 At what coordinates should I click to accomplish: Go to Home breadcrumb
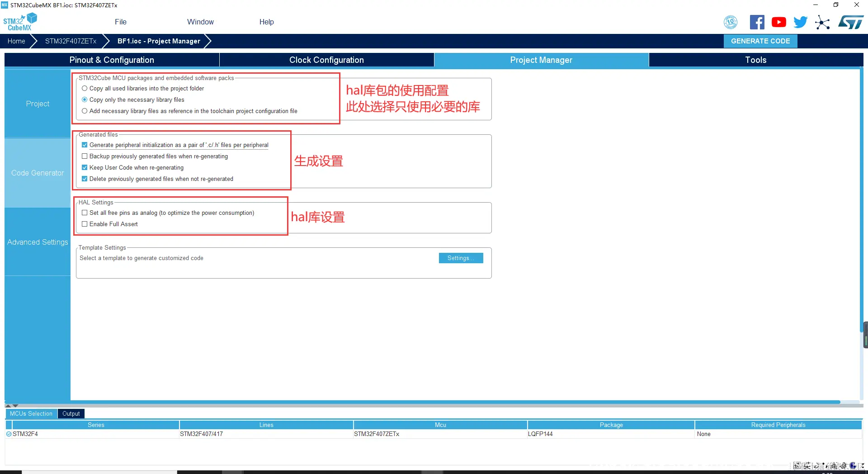[16, 41]
